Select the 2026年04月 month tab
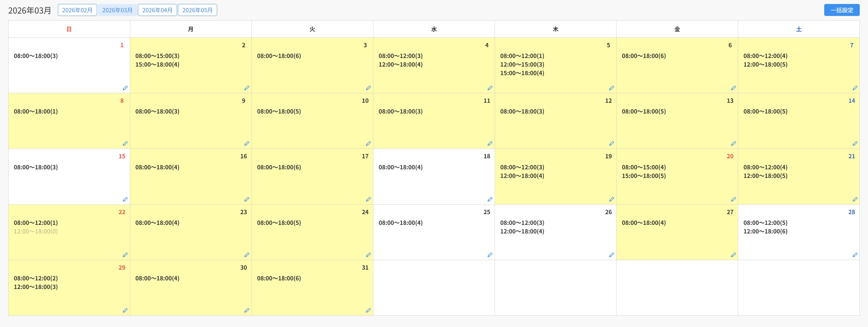868x327 pixels. tap(157, 10)
